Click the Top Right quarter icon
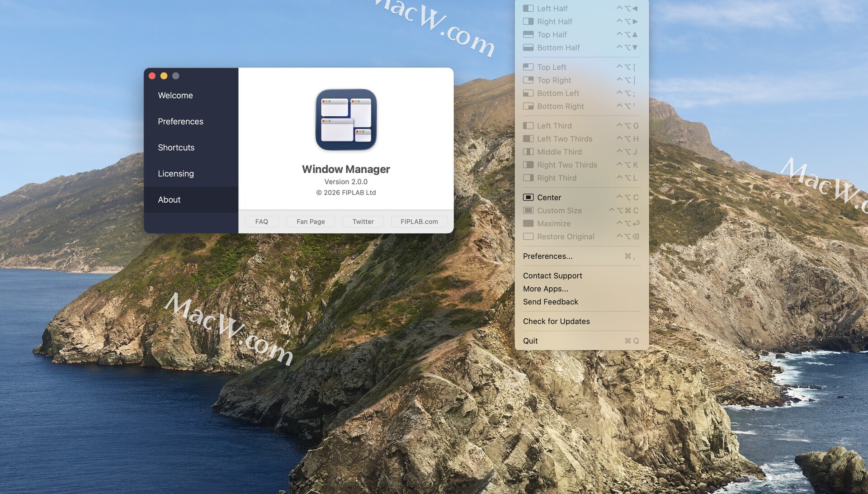The image size is (868, 494). pos(528,80)
